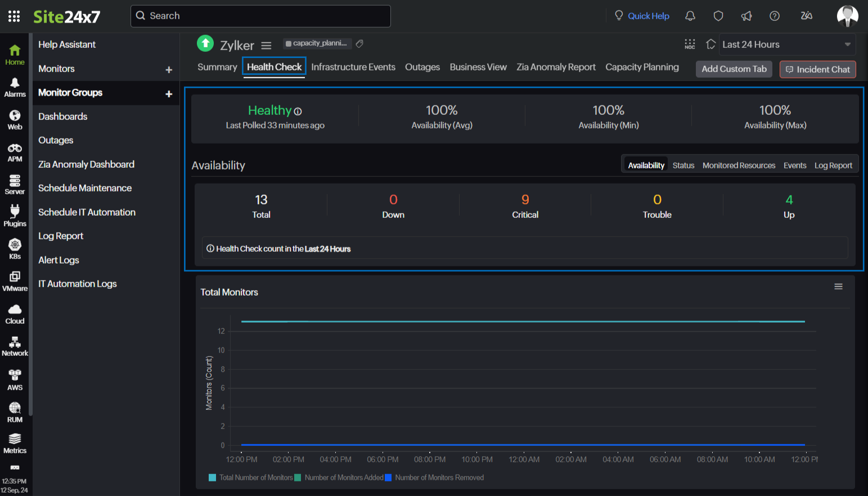The width and height of the screenshot is (868, 496).
Task: Click into the Search field
Action: click(x=260, y=16)
